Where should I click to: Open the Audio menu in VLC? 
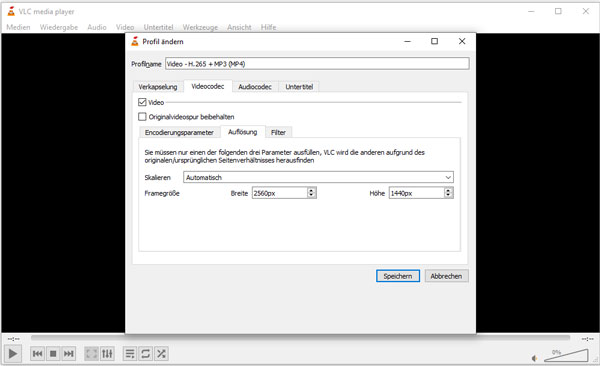pyautogui.click(x=97, y=27)
